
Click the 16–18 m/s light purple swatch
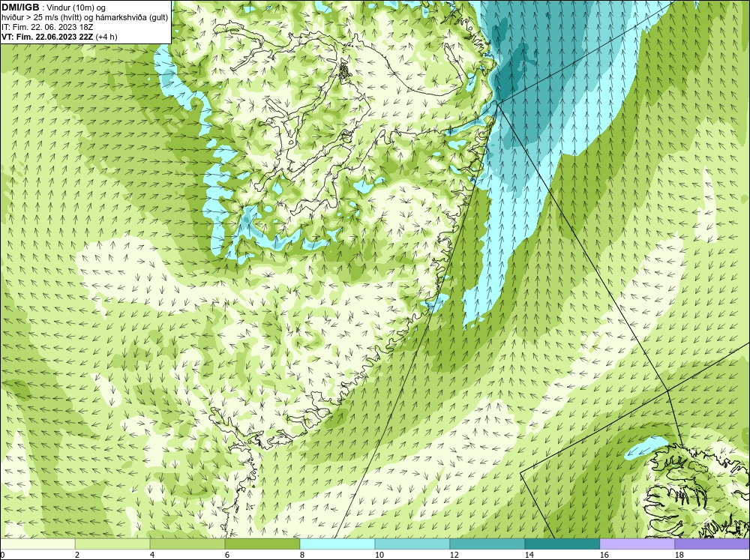pos(637,544)
